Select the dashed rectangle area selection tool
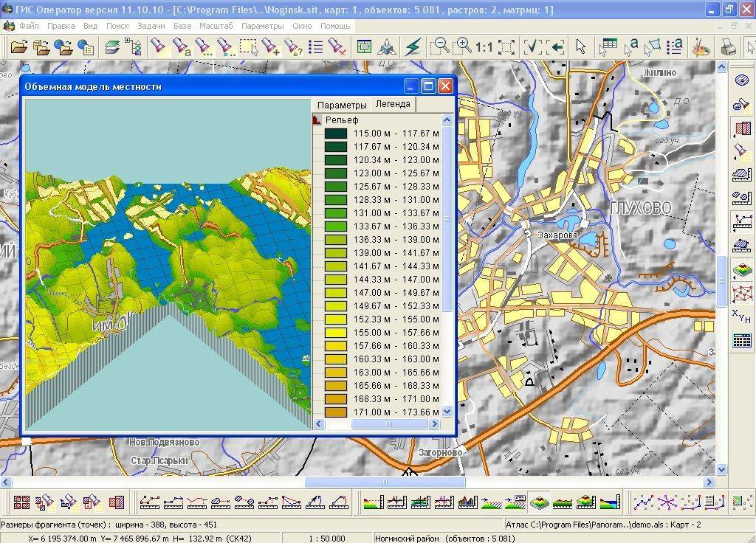The image size is (756, 543). [x=249, y=46]
